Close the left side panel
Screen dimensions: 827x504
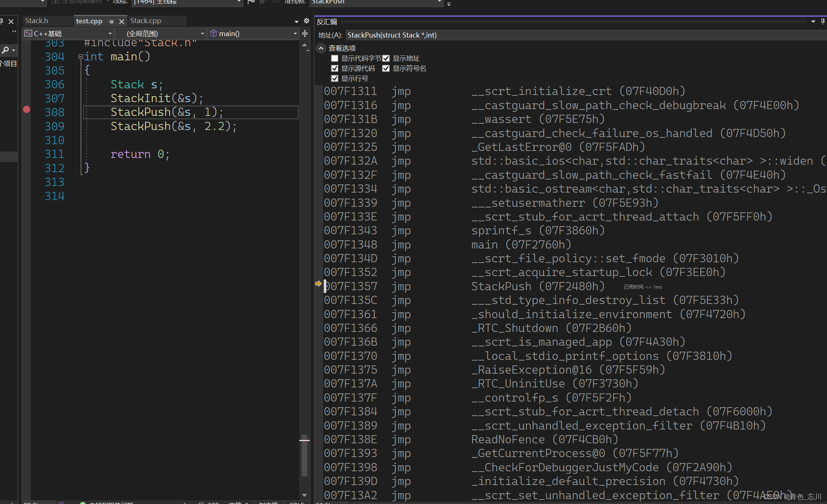click(11, 22)
